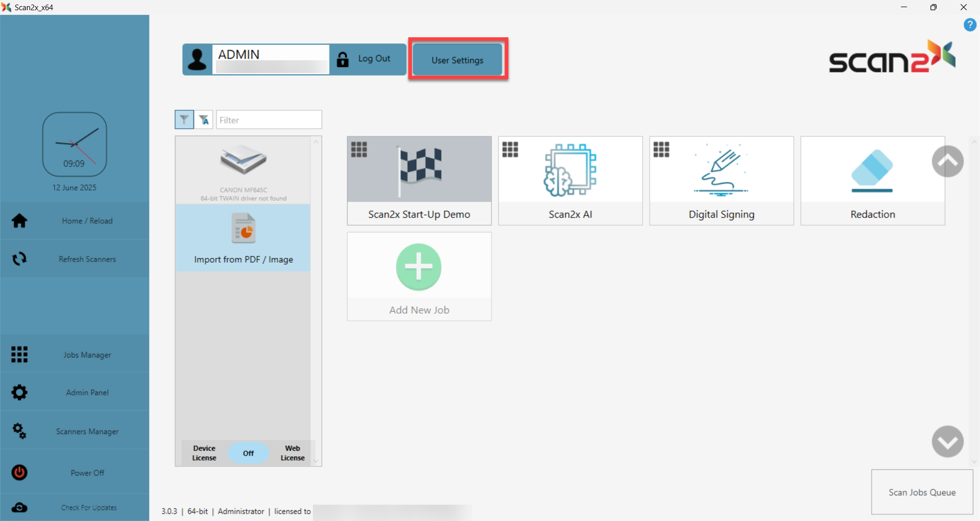Select Import from PDF / Image source
The width and height of the screenshot is (980, 521).
tap(243, 238)
